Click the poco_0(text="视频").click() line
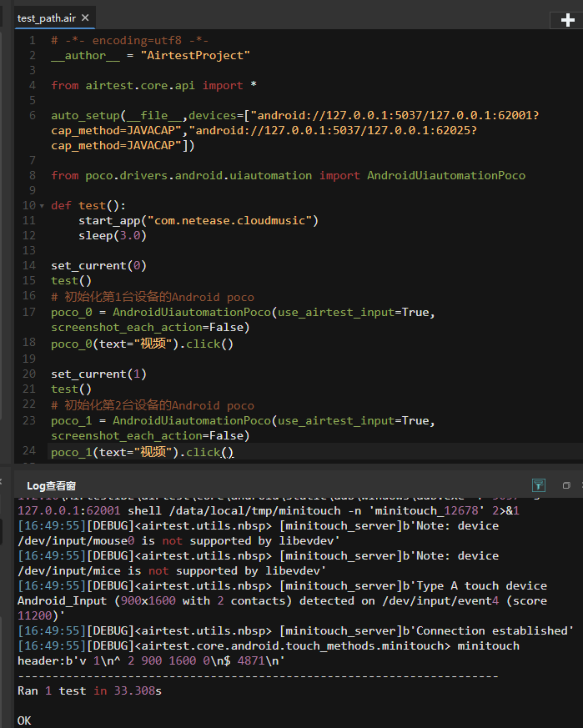Screen dimensions: 583x728 pos(142,344)
